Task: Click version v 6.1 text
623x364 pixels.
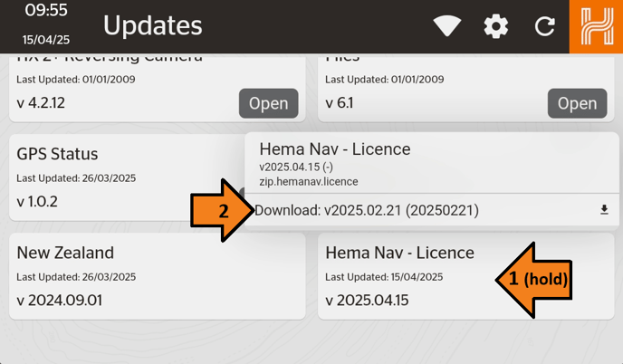Action: (x=340, y=103)
